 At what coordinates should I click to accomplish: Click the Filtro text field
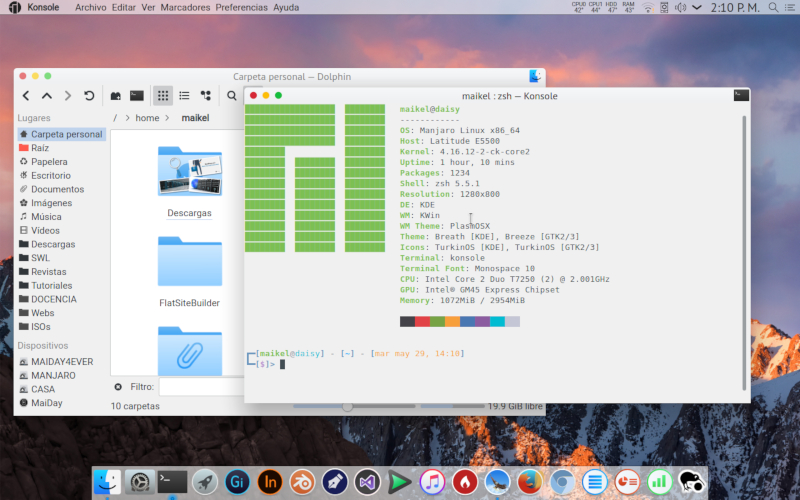pos(201,387)
